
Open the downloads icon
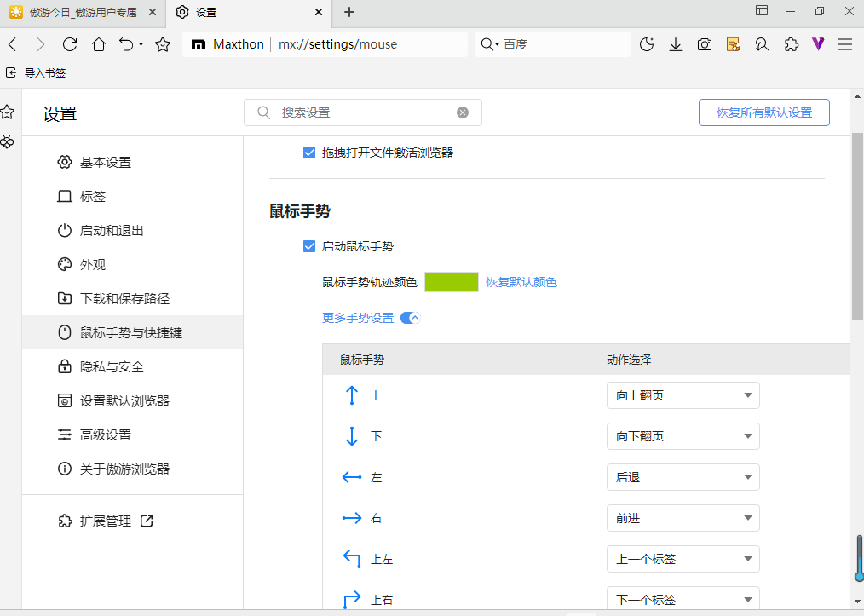pos(676,44)
